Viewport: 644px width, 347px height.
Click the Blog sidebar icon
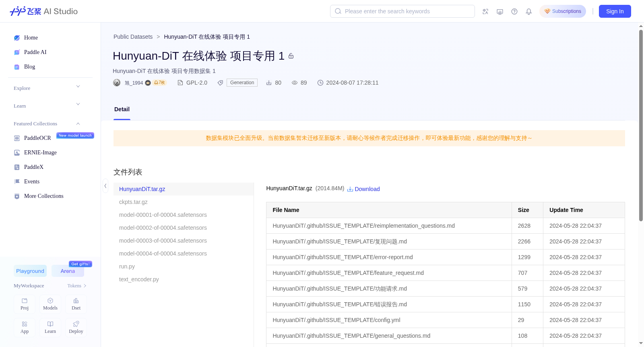pyautogui.click(x=17, y=67)
